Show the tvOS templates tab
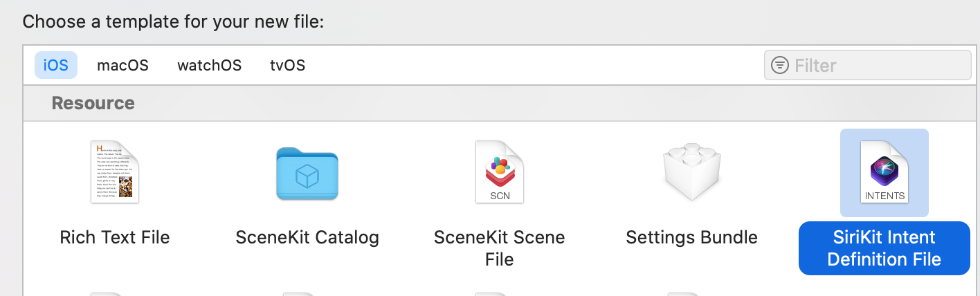 (288, 65)
